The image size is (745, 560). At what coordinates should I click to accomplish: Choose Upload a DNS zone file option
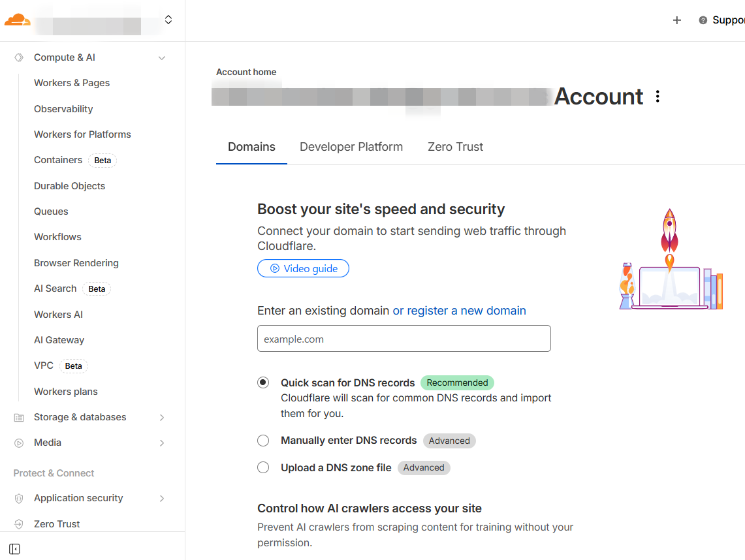[263, 467]
